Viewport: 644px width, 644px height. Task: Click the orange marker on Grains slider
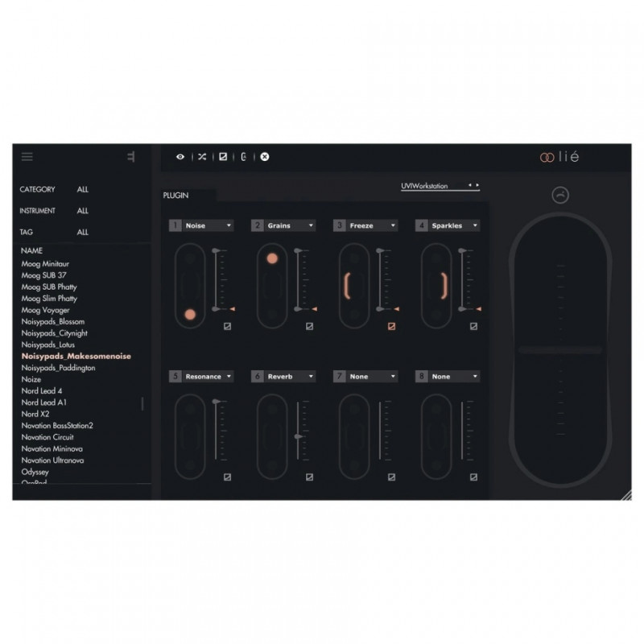(x=314, y=309)
